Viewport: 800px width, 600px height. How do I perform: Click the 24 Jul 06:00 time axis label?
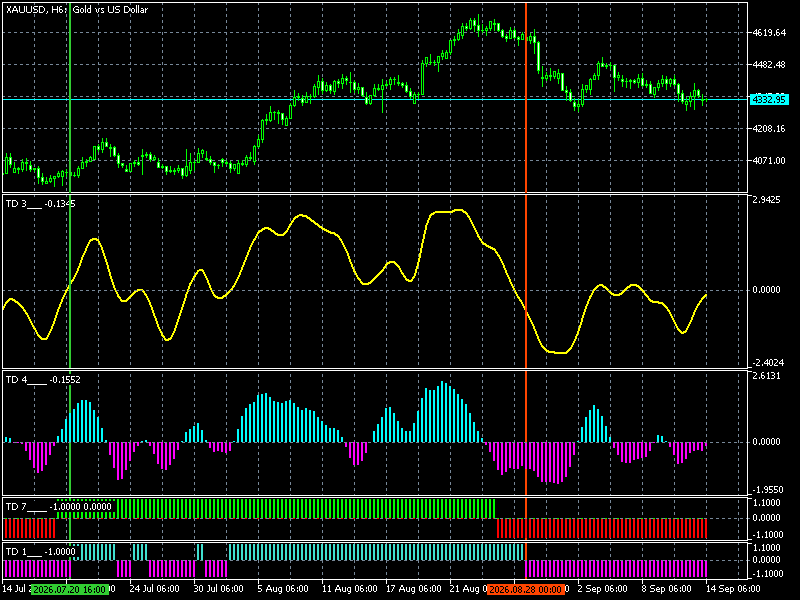point(155,589)
